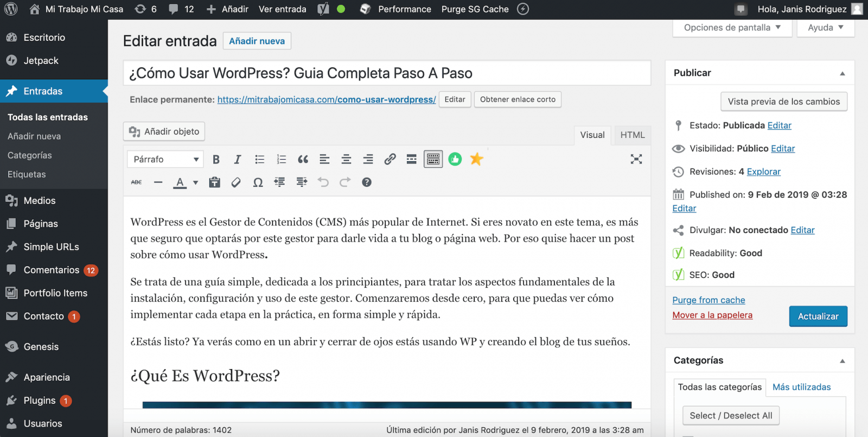This screenshot has width=868, height=437.
Task: Click Select / Deselect All button
Action: 731,416
